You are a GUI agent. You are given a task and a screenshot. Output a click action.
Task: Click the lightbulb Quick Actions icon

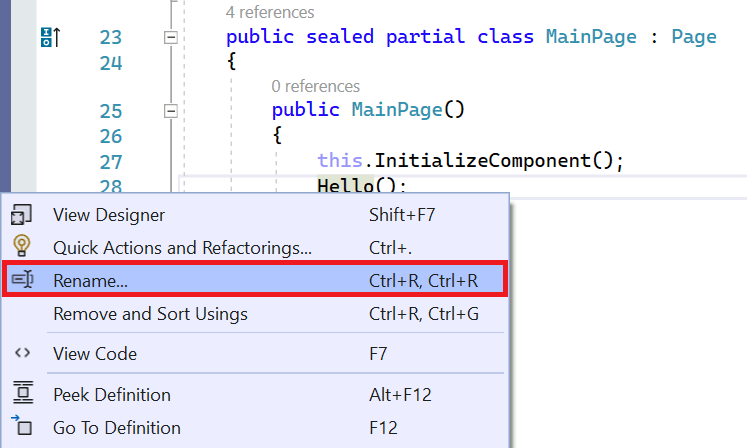point(21,246)
